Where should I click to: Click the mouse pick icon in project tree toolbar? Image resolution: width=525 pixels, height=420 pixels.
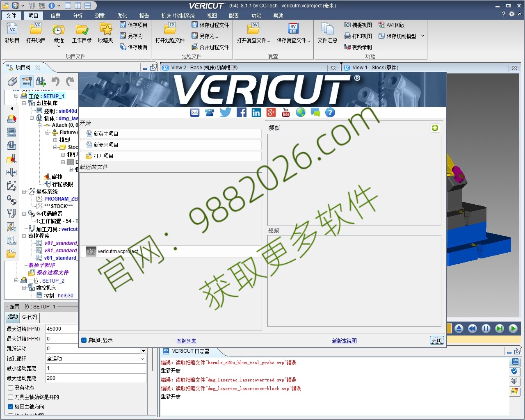point(13,82)
